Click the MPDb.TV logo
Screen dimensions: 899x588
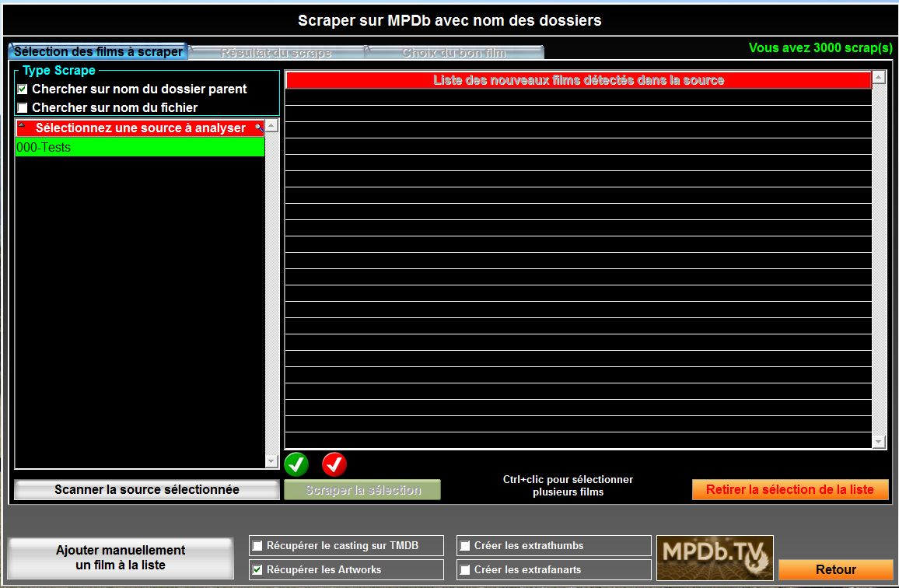point(715,558)
